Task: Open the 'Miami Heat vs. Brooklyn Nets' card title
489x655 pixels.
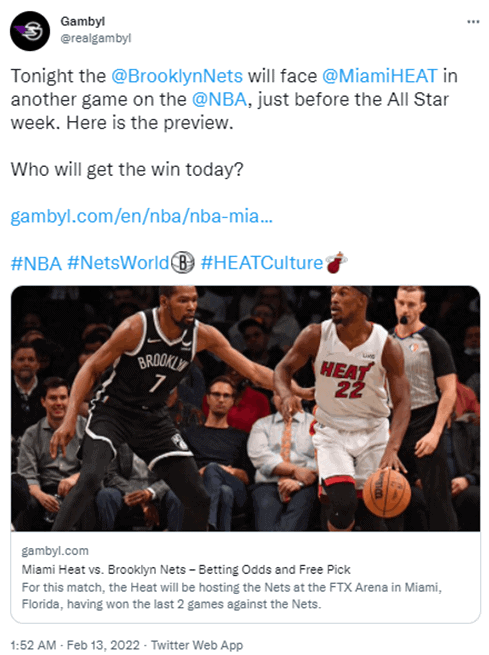Action: click(x=186, y=569)
